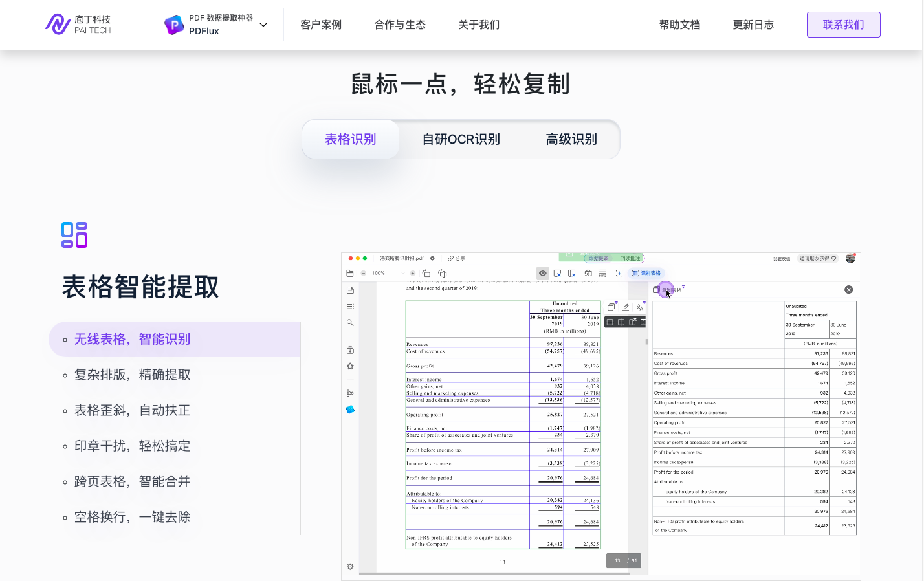Click the translate icon beside the table

click(x=640, y=307)
